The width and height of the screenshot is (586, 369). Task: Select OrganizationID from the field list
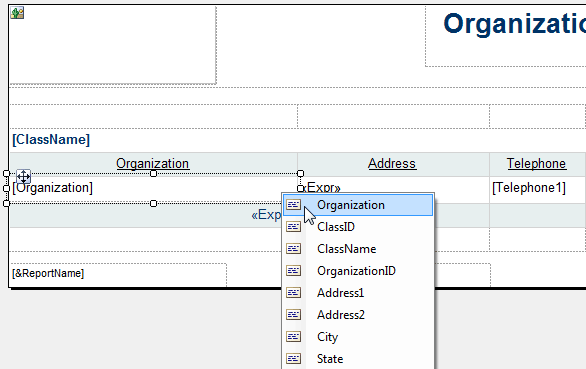(x=358, y=271)
